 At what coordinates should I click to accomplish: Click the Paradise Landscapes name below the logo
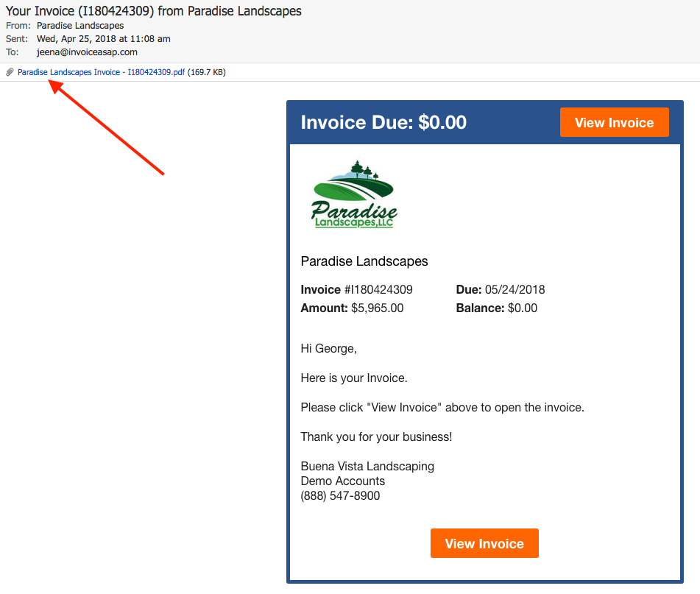[x=364, y=261]
